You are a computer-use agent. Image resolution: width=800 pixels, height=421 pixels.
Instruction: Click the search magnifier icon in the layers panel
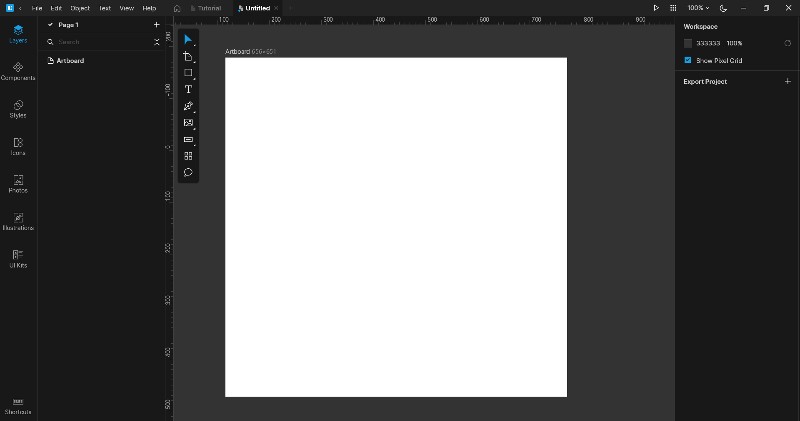pos(50,42)
